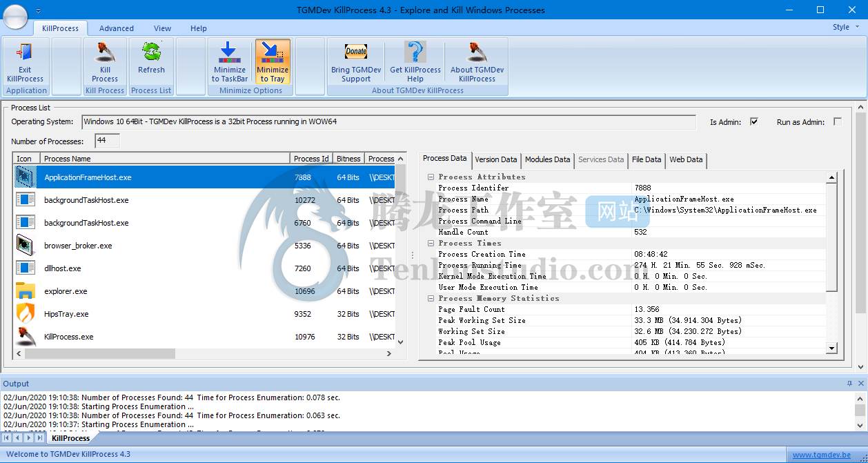Switch to the Version Data tab

click(x=495, y=159)
